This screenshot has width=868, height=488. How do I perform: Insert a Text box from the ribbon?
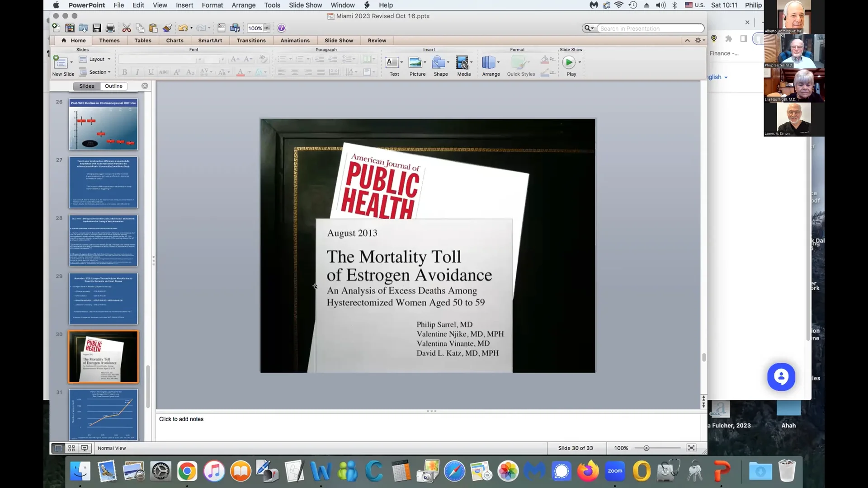(392, 62)
